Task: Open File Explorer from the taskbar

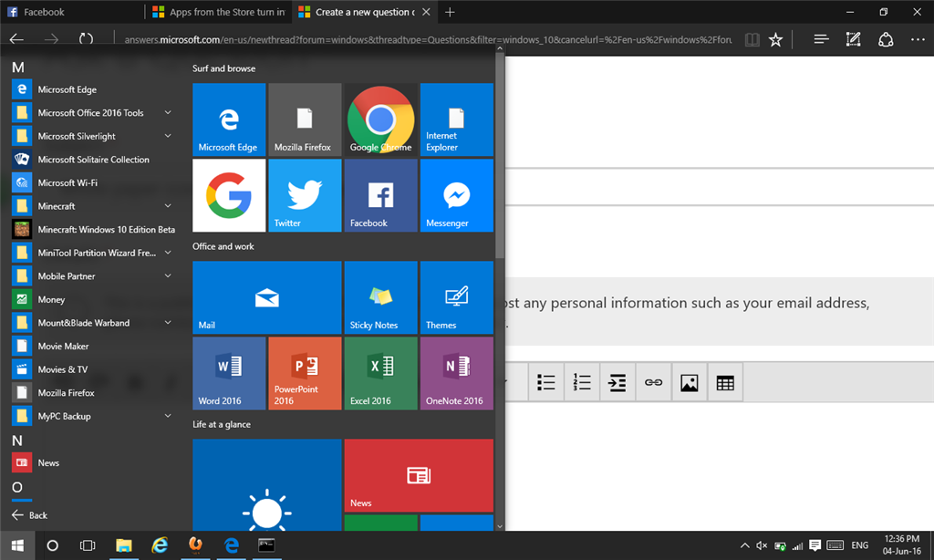Action: pyautogui.click(x=123, y=545)
